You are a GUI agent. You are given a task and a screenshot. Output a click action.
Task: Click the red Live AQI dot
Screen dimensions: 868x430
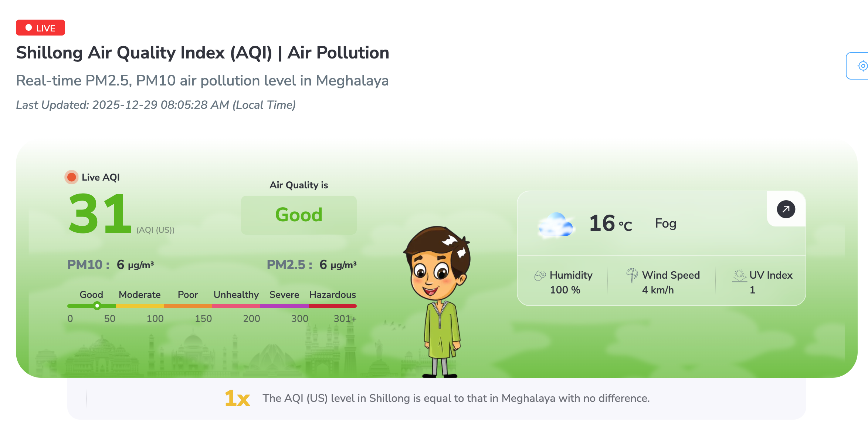click(x=72, y=177)
